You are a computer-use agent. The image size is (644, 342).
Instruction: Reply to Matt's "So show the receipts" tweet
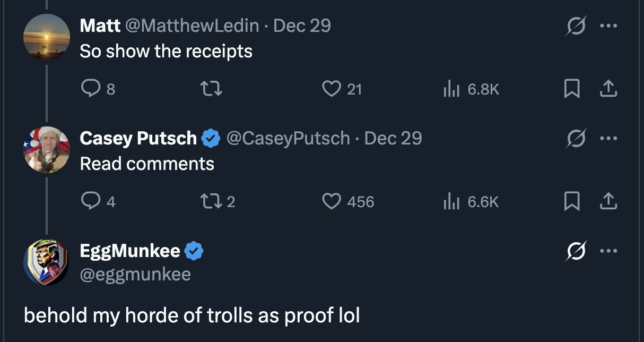tap(91, 89)
